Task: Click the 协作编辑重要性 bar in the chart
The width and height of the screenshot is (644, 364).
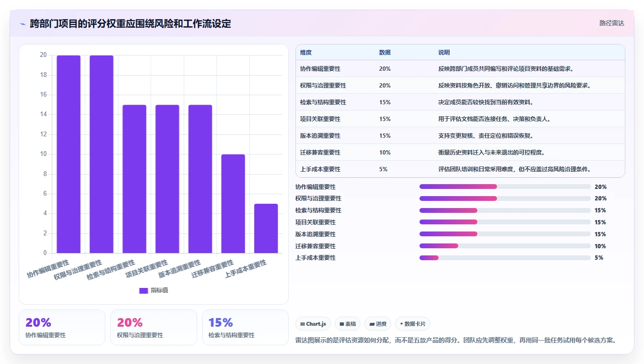Action: [68, 154]
